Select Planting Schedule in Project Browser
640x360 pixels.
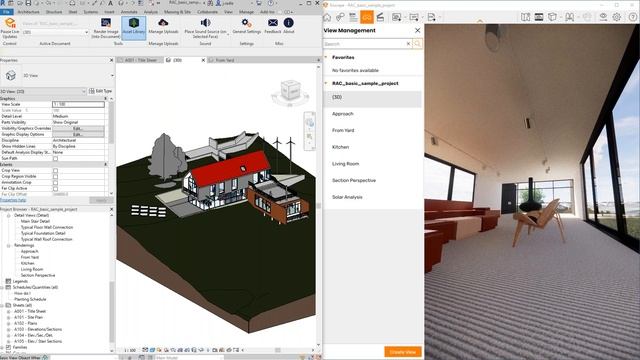point(30,300)
